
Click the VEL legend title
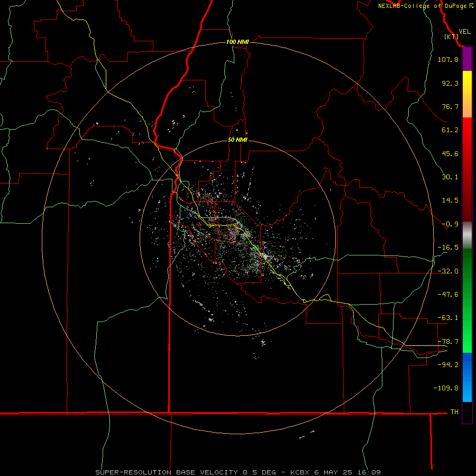[x=464, y=31]
